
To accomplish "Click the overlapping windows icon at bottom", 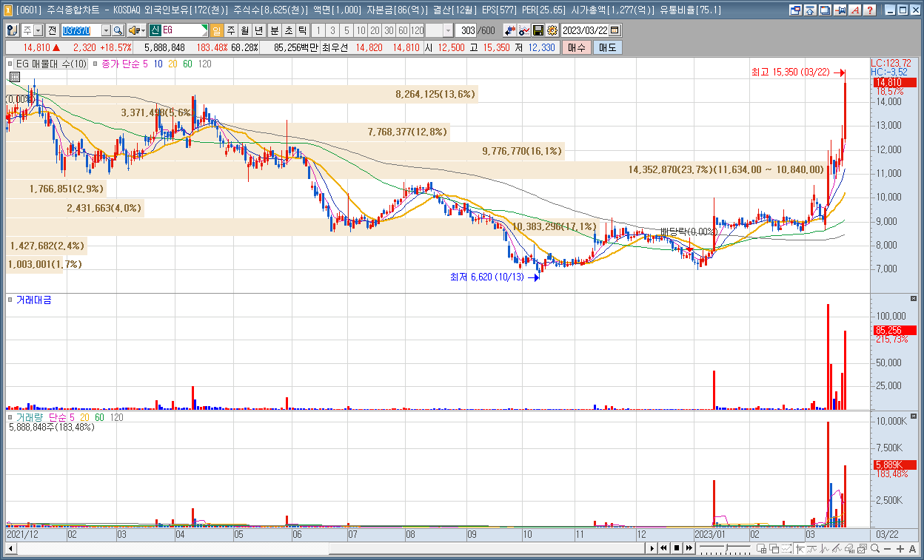I will [774, 548].
